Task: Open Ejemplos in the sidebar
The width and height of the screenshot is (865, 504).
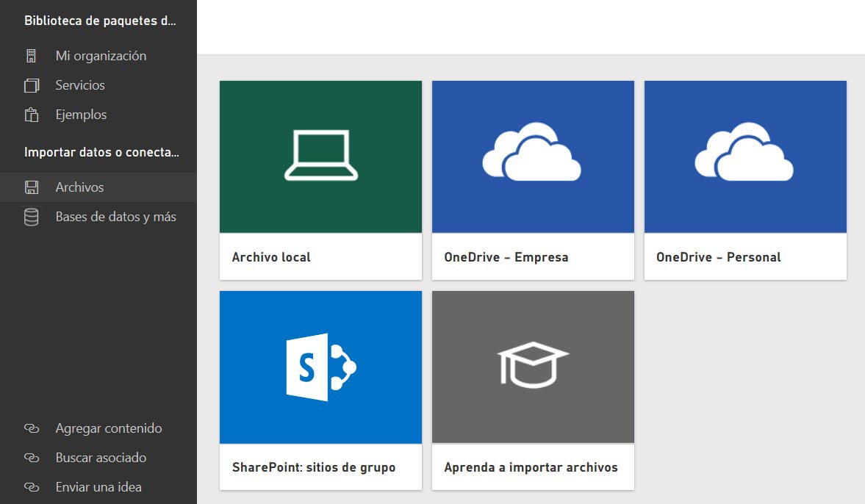Action: (x=81, y=115)
